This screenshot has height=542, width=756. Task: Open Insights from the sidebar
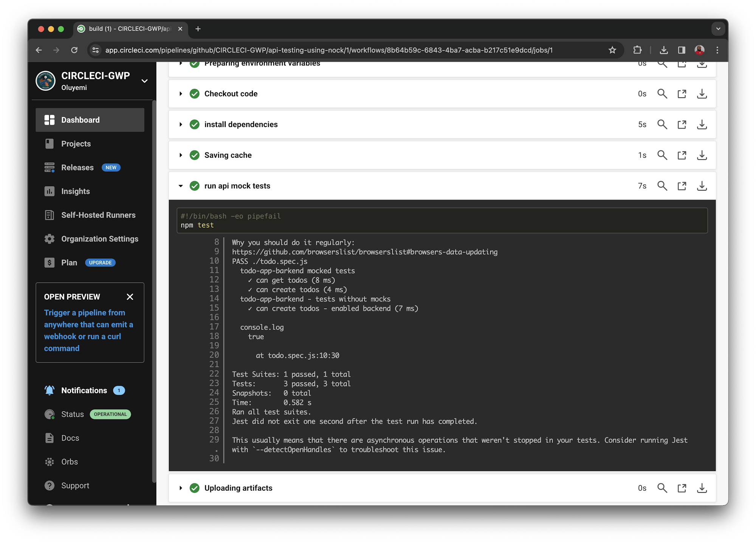tap(76, 191)
